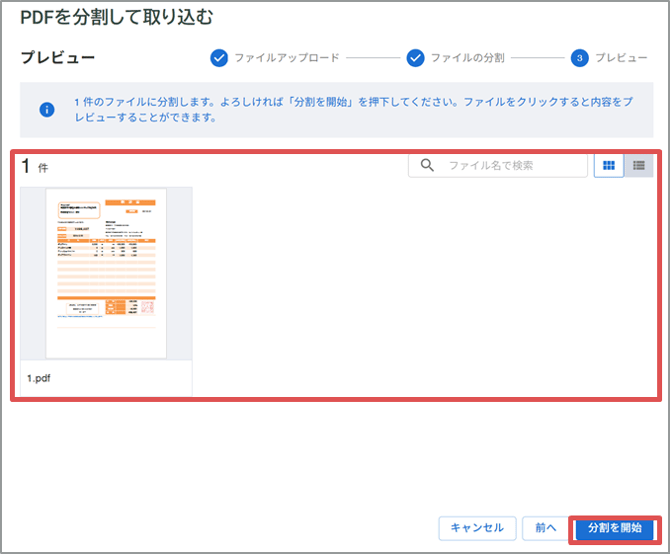Click the ファイルアップロード step checkmark icon

click(x=219, y=58)
